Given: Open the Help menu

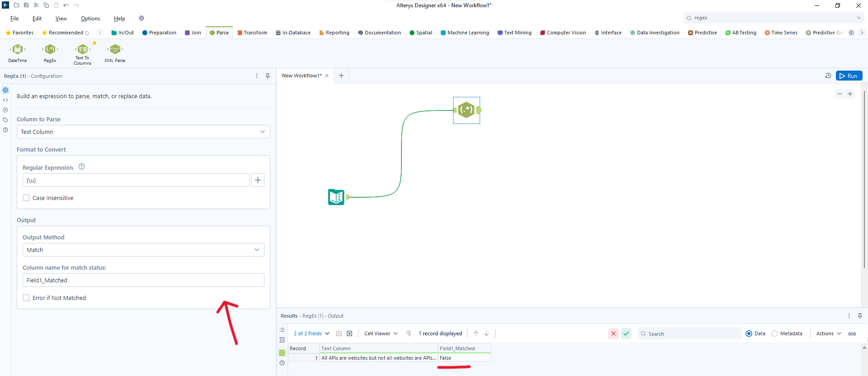Looking at the screenshot, I should coord(119,19).
